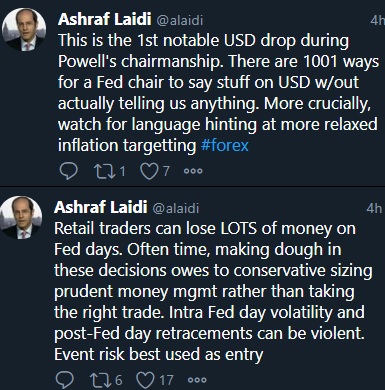View the second tweet's profile picture
Screen dimensions: 385x390
pyautogui.click(x=22, y=217)
